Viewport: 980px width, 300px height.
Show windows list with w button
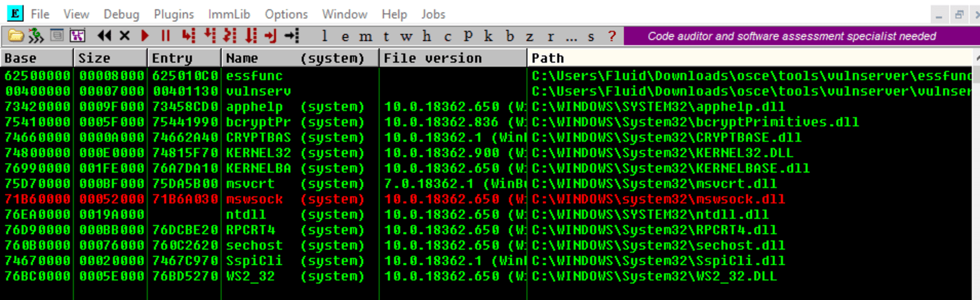tap(406, 36)
